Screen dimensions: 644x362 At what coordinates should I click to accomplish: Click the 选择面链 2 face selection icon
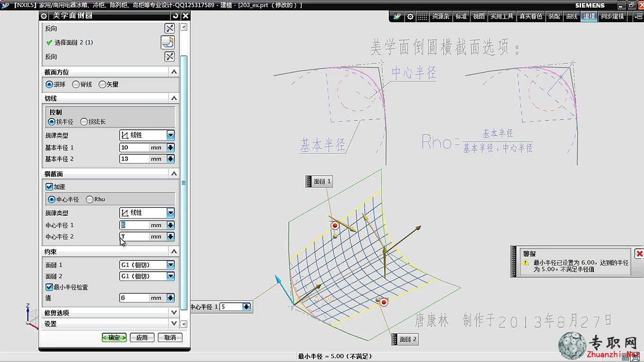[168, 43]
